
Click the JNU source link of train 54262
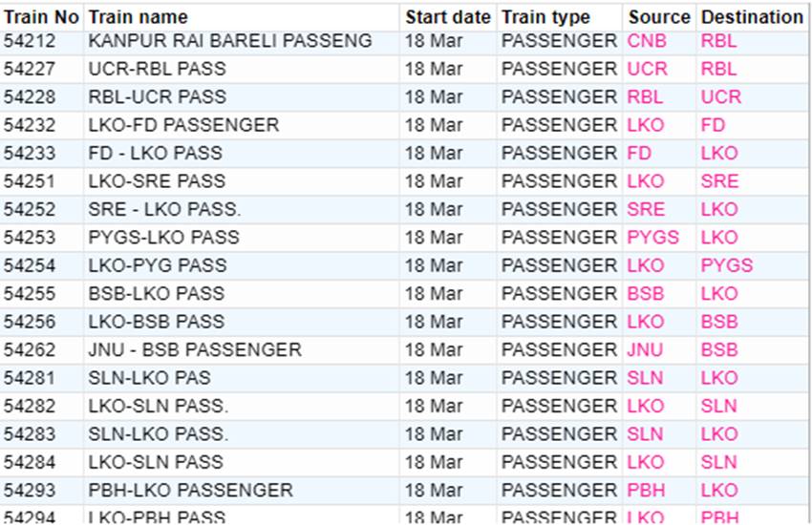coord(645,349)
